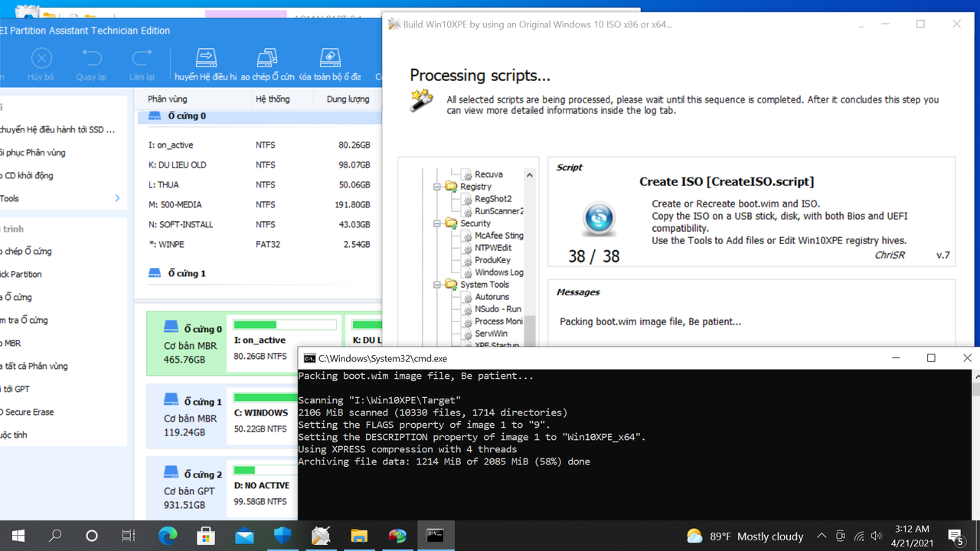Expand the Tools chevron in AOMEI sidebar
Image resolution: width=980 pixels, height=551 pixels.
(x=117, y=198)
